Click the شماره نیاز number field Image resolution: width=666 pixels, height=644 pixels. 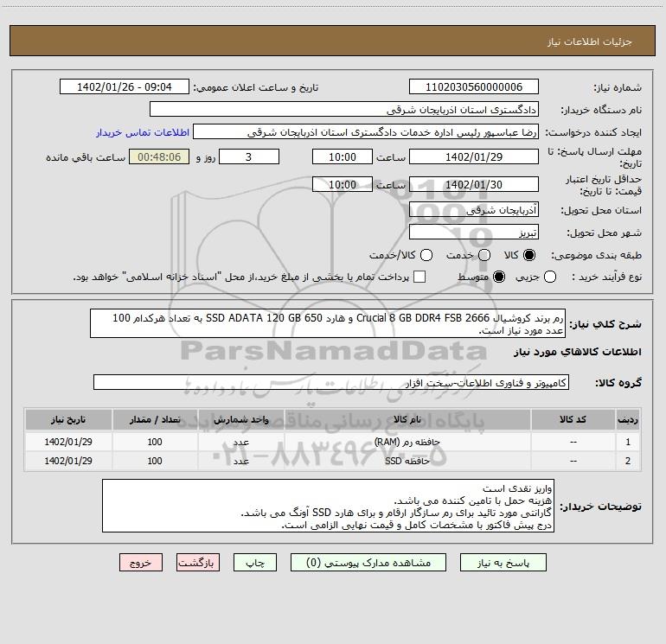tap(474, 87)
